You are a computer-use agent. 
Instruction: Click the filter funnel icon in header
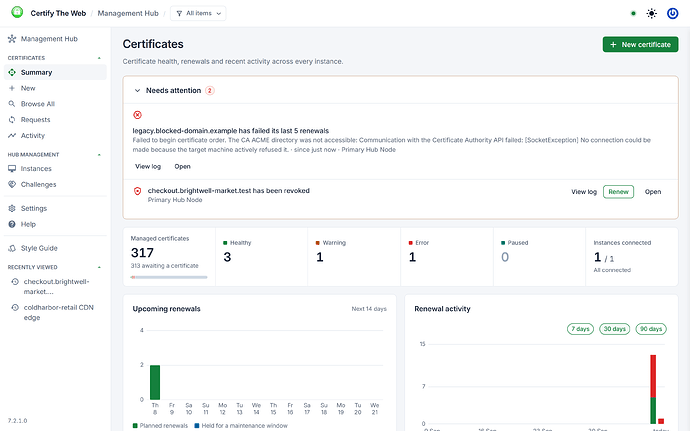click(x=179, y=14)
